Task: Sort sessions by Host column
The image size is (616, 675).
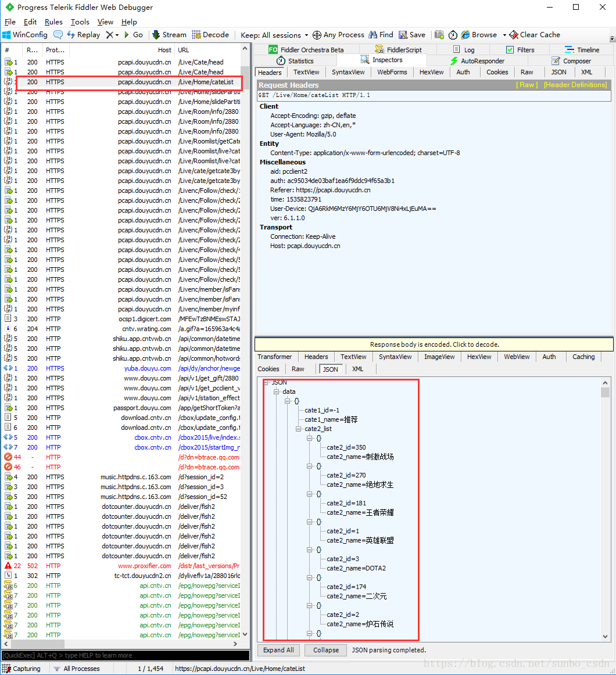Action: [x=121, y=50]
